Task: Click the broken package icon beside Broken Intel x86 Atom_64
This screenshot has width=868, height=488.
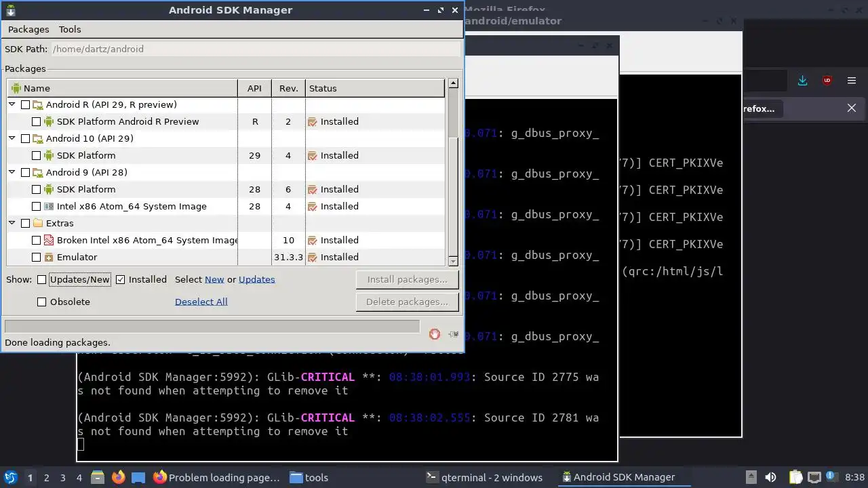Action: point(49,241)
